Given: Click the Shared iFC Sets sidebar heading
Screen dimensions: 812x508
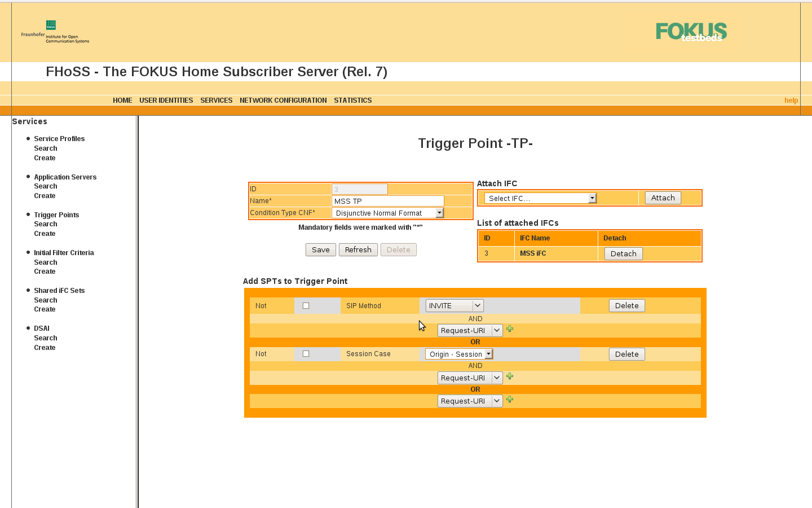Looking at the screenshot, I should click(59, 291).
